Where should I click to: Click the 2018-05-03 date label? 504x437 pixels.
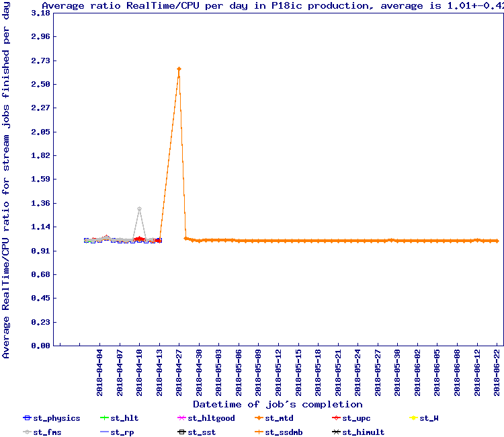tap(219, 372)
